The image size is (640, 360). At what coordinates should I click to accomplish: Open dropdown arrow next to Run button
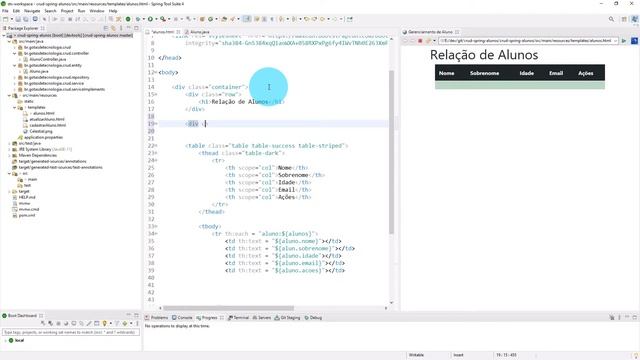point(156,19)
